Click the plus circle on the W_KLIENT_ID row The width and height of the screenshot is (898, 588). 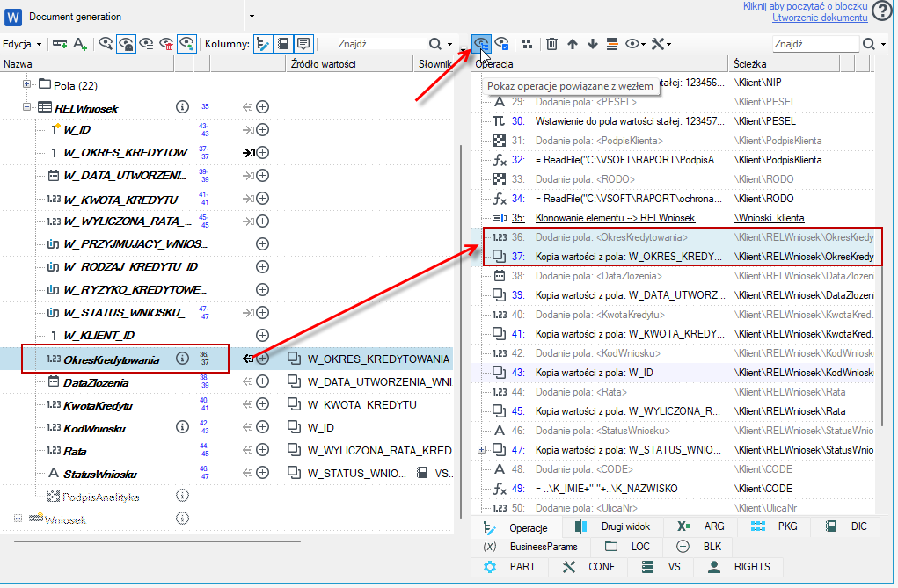point(262,336)
